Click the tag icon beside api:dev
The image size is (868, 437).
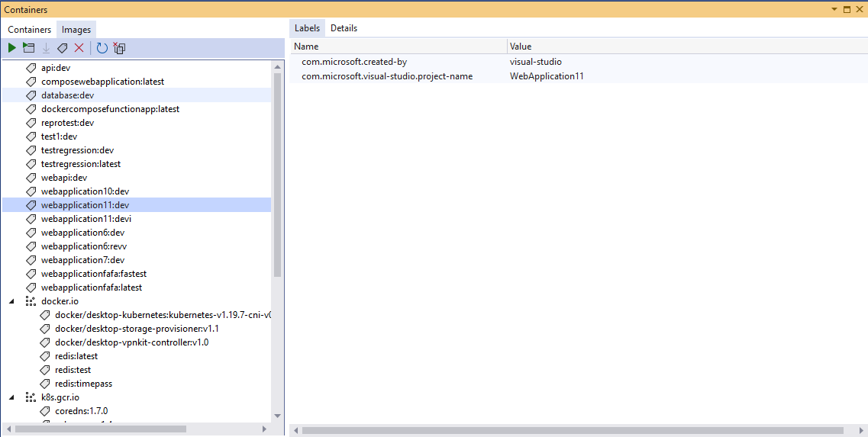(x=31, y=68)
